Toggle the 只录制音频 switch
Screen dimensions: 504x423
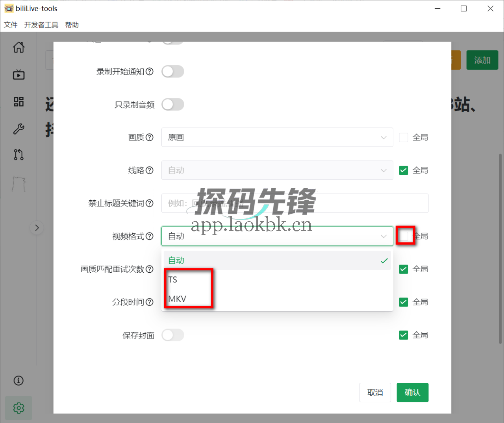tap(173, 104)
